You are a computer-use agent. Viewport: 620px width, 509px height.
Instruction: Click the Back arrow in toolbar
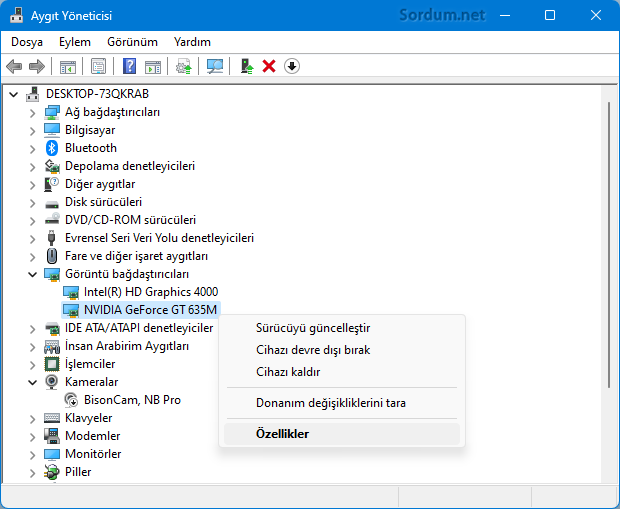14,66
